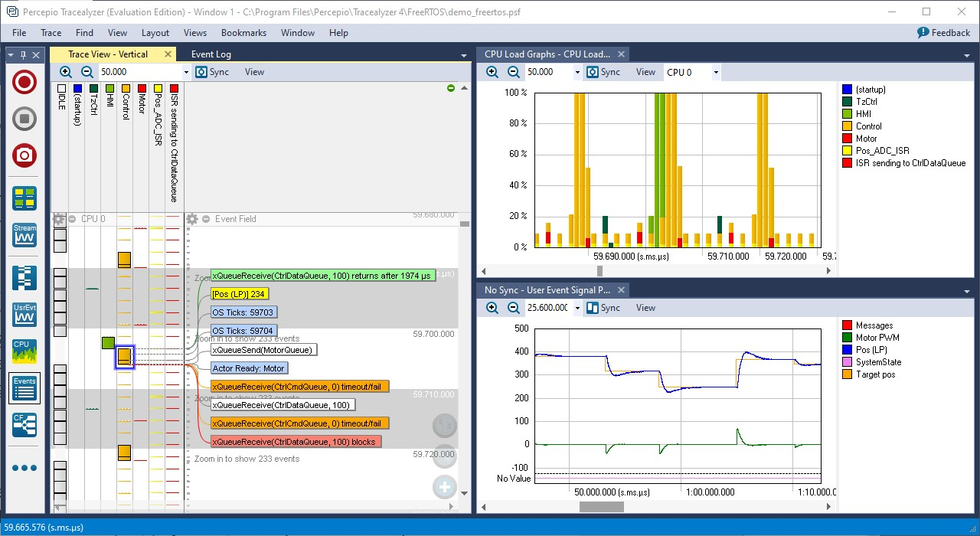This screenshot has width=980, height=536.
Task: Open the UsrEvt signal plot icon
Action: (x=24, y=315)
